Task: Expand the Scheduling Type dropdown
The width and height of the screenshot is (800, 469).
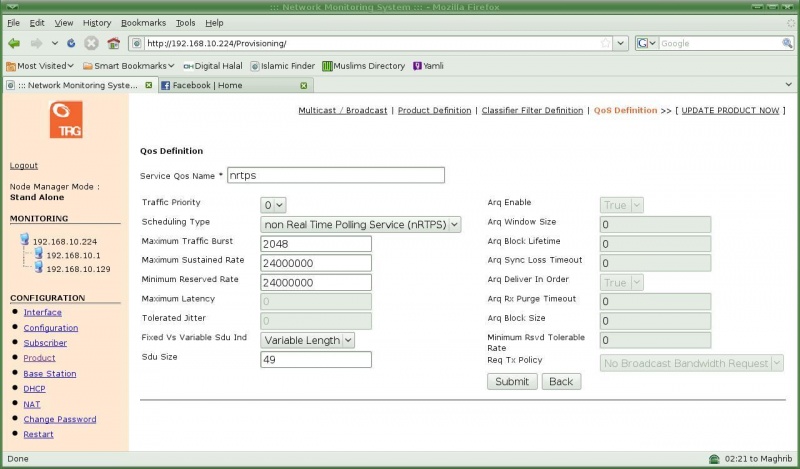Action: (x=361, y=225)
